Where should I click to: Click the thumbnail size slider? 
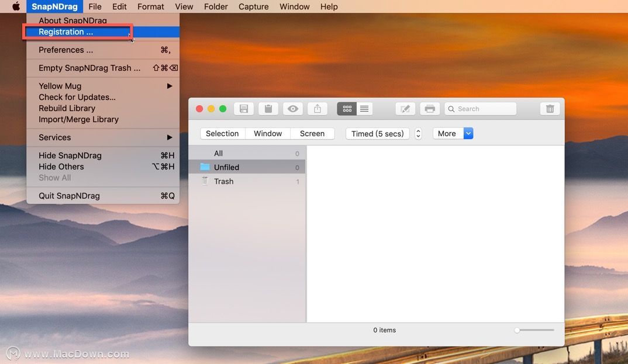tap(534, 330)
